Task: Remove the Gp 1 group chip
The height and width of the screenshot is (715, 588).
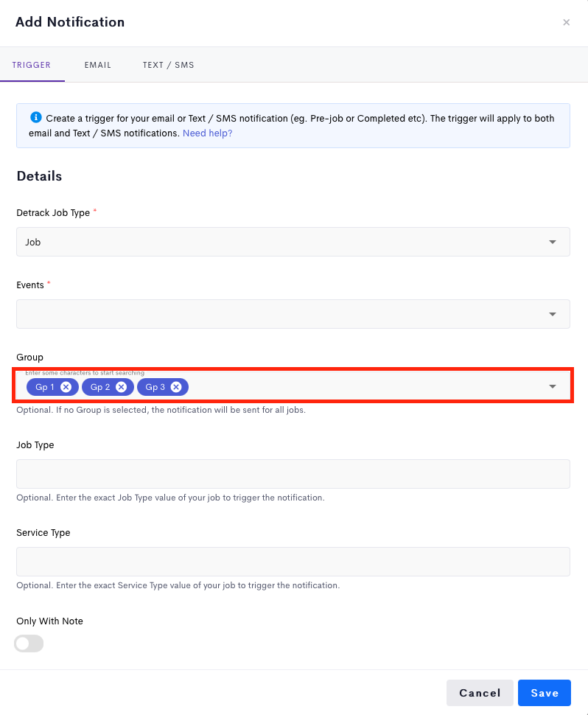Action: (x=66, y=387)
